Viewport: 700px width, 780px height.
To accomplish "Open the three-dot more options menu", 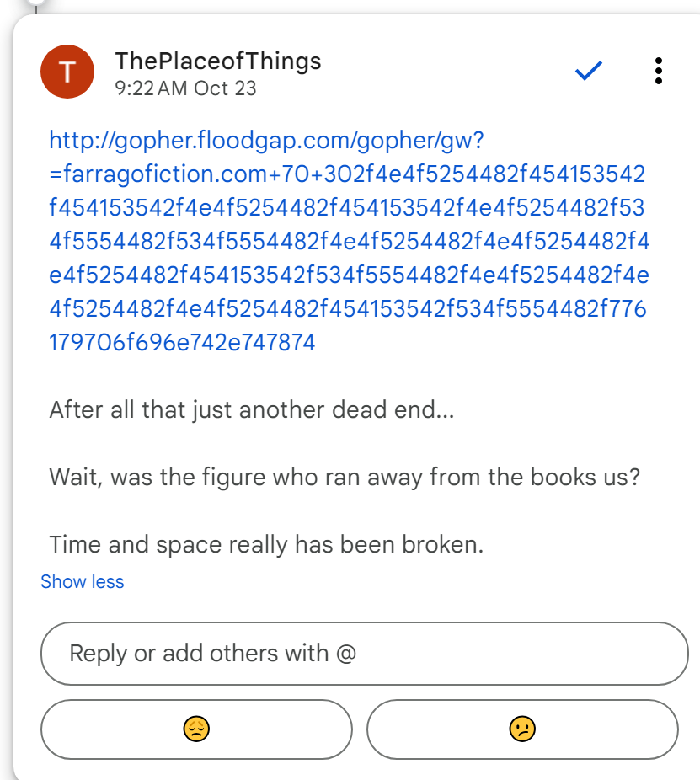I will pyautogui.click(x=658, y=72).
